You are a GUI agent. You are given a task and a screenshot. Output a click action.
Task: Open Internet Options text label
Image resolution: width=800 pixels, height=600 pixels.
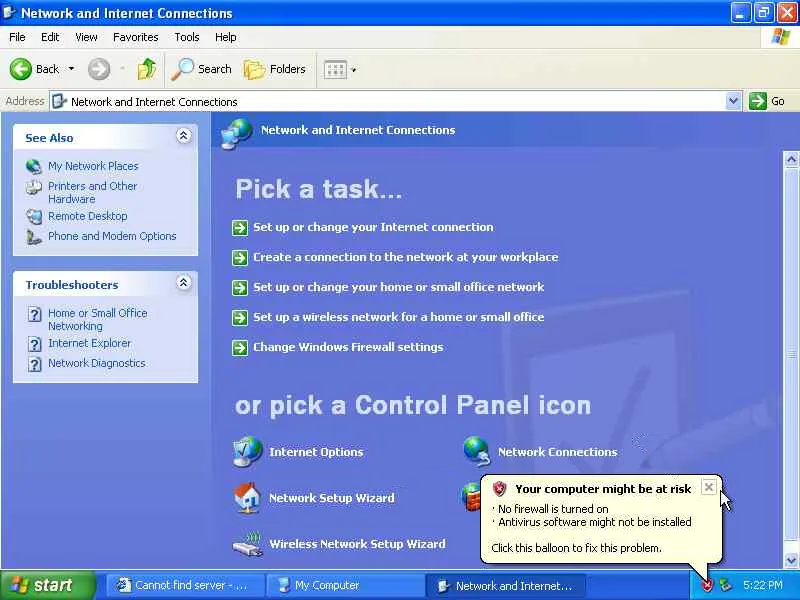(316, 452)
